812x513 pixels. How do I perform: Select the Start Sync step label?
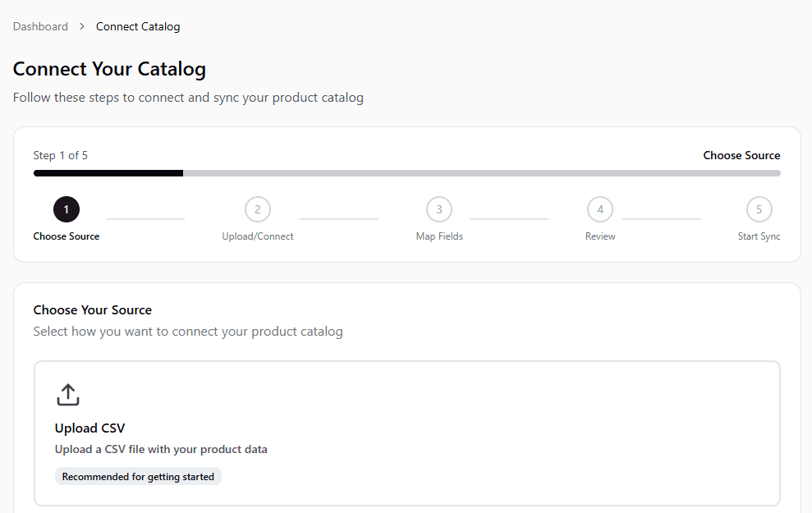[759, 236]
